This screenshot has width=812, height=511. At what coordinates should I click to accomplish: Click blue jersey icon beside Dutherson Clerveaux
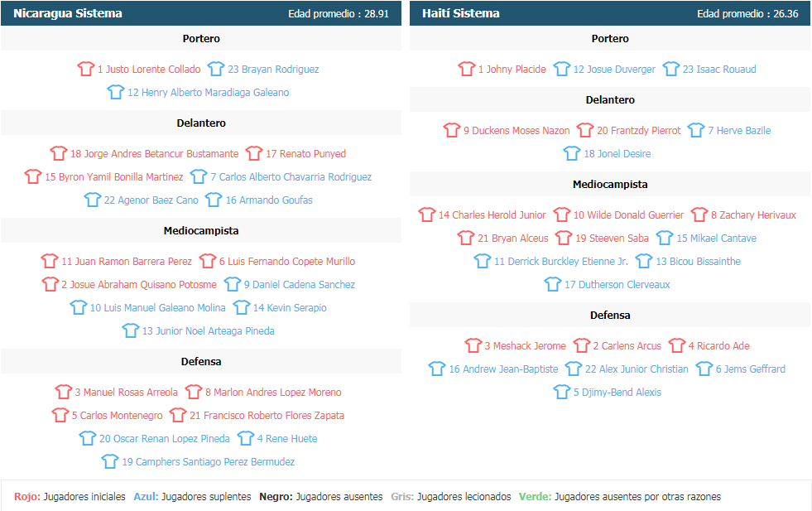point(553,284)
